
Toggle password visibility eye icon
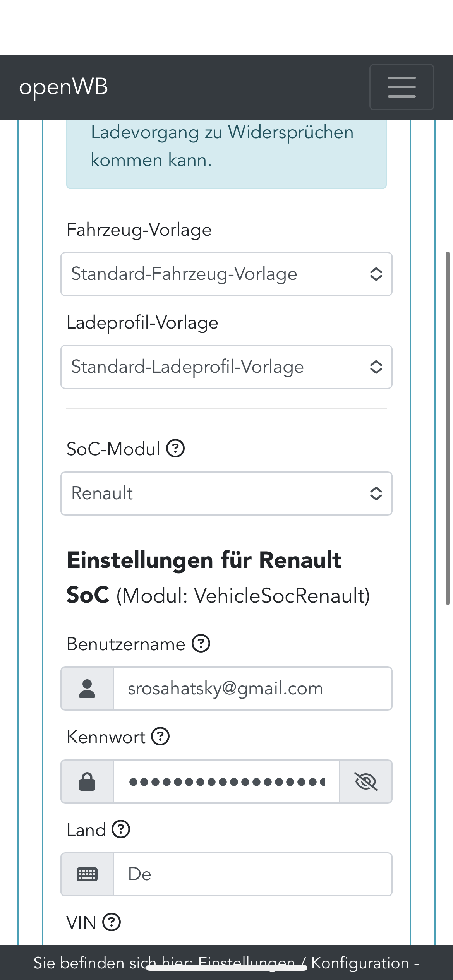(x=366, y=781)
